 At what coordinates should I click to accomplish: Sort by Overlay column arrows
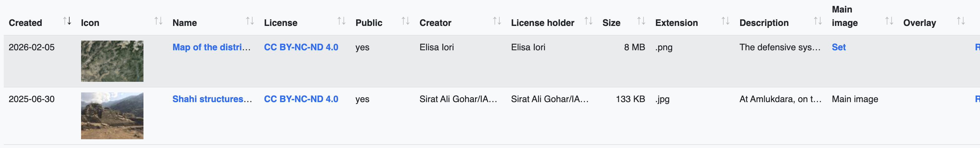pos(961,21)
